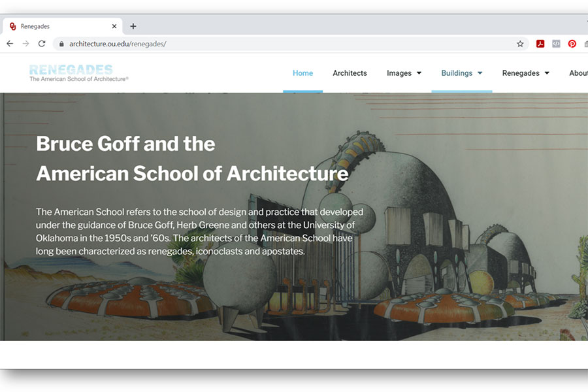Image resolution: width=588 pixels, height=392 pixels.
Task: Reload the Renegades page
Action: [41, 43]
